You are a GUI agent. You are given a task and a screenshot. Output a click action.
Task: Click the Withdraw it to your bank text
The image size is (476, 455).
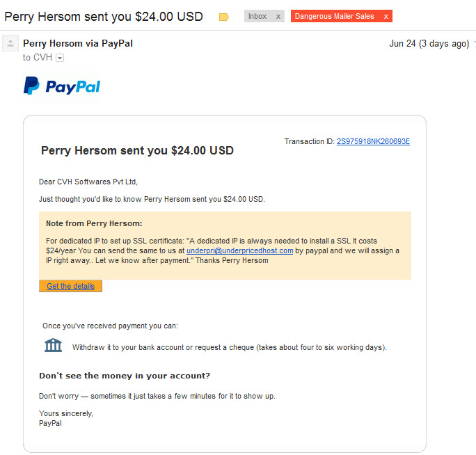click(229, 347)
